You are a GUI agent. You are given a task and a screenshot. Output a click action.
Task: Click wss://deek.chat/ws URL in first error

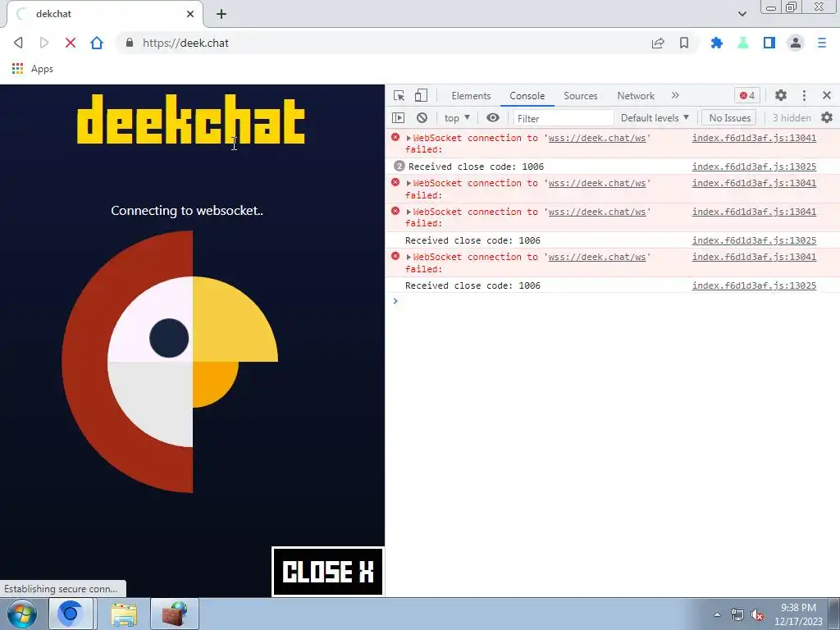pyautogui.click(x=597, y=138)
